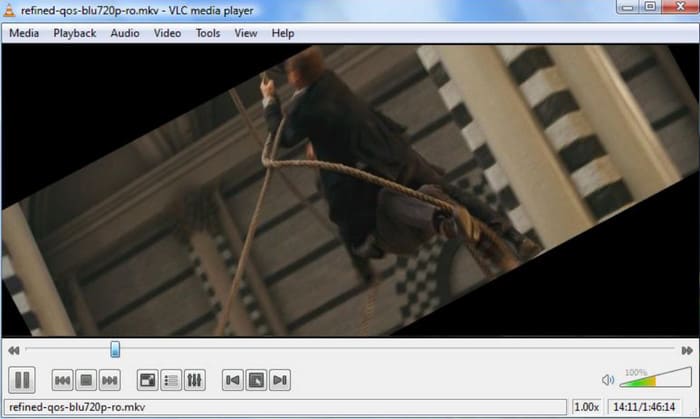This screenshot has height=419, width=700.
Task: Open extended settings and effects
Action: 195,380
